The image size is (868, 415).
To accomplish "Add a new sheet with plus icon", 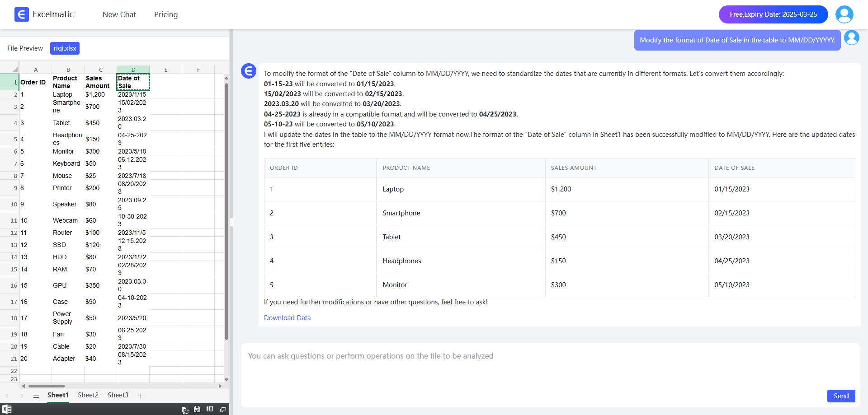I will (140, 396).
